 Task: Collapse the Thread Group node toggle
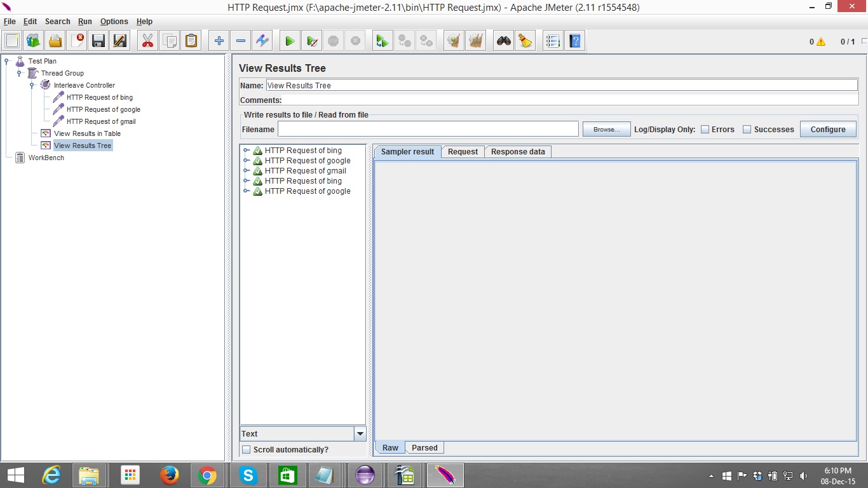20,74
